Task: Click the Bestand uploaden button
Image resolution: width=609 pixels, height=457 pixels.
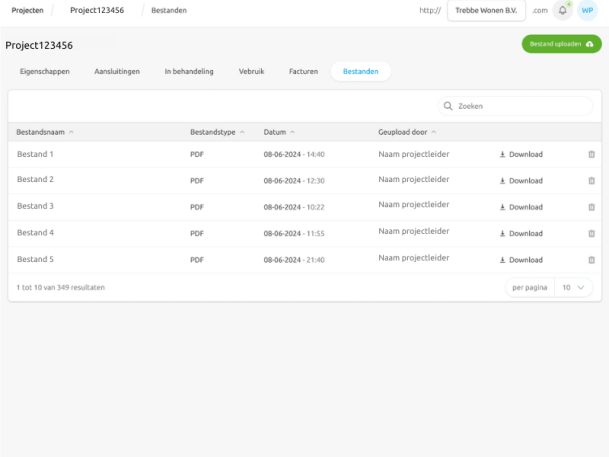Action: 561,44
